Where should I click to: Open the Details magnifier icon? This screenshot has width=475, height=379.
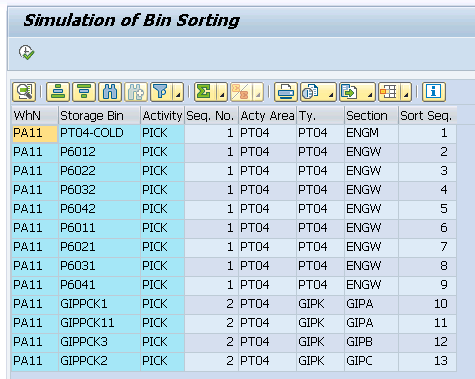(x=24, y=92)
